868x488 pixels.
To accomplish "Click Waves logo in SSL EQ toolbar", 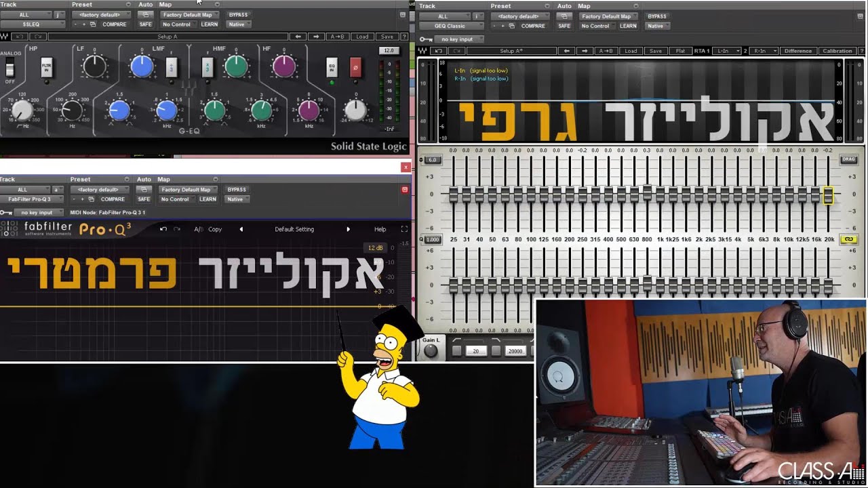I will (x=5, y=37).
